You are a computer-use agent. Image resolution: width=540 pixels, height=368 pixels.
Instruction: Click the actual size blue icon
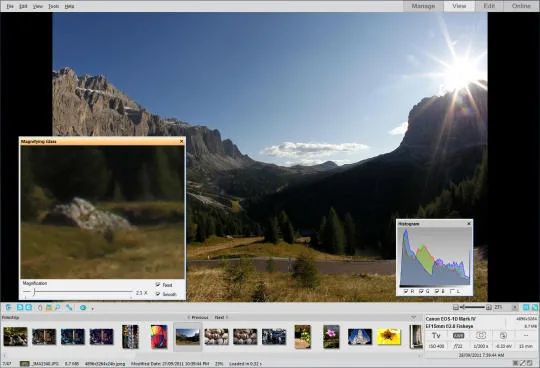[x=526, y=307]
